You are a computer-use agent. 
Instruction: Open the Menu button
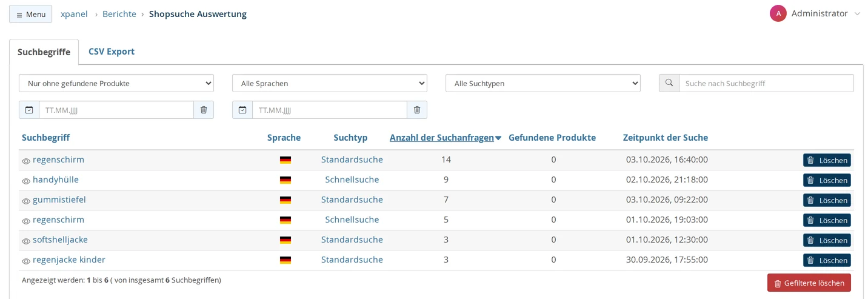30,14
